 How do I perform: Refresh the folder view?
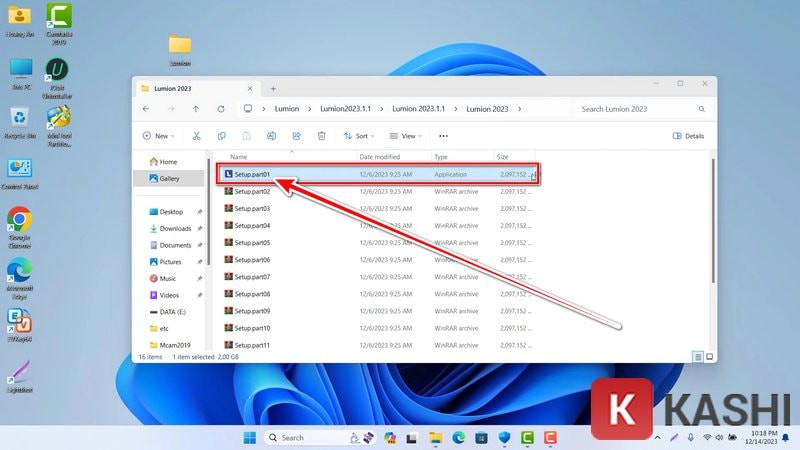coord(221,109)
